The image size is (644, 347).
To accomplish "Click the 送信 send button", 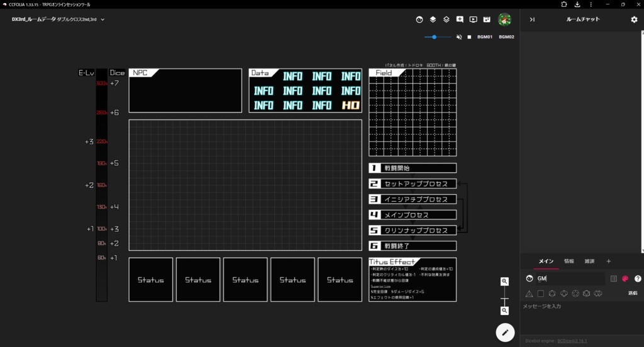I will pos(633,293).
